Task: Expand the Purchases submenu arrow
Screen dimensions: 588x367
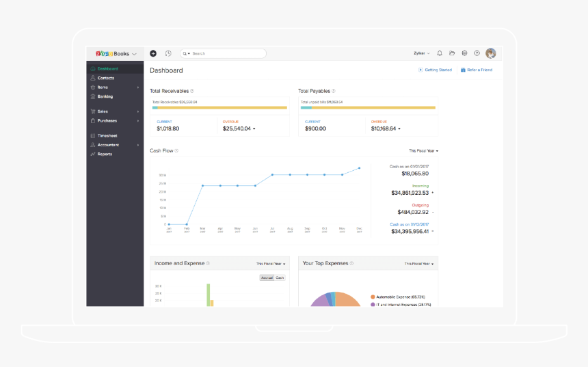Action: coord(138,121)
